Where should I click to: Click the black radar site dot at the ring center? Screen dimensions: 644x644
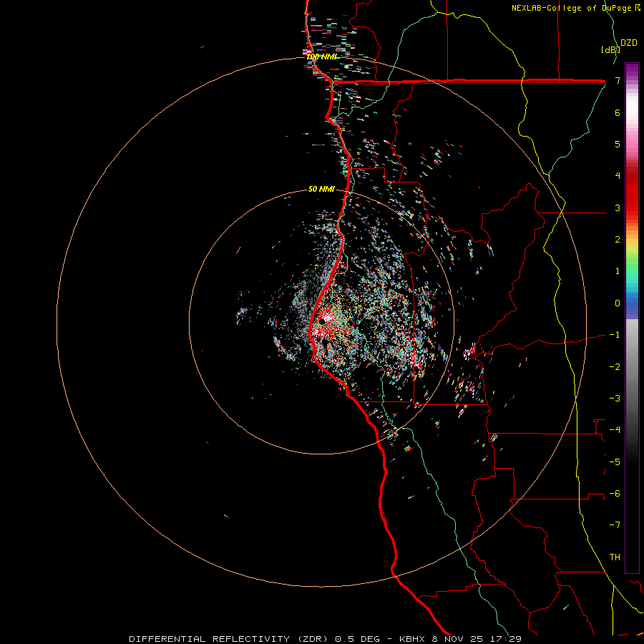point(323,321)
